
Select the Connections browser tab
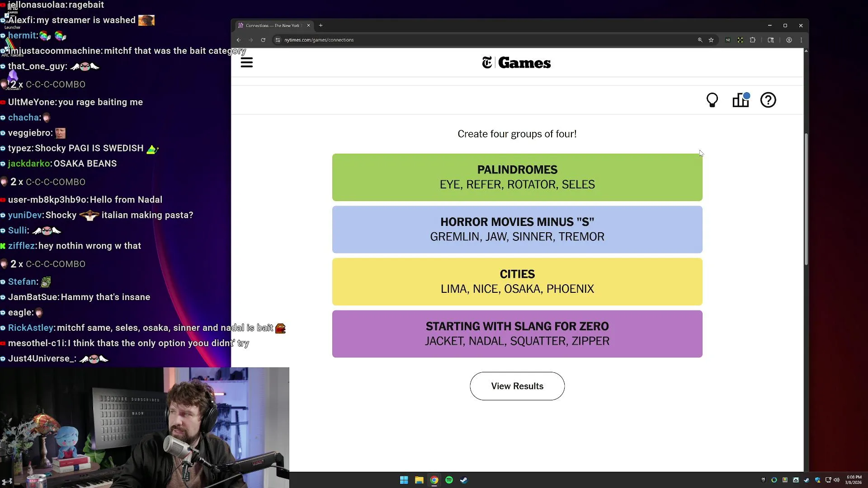click(x=272, y=25)
